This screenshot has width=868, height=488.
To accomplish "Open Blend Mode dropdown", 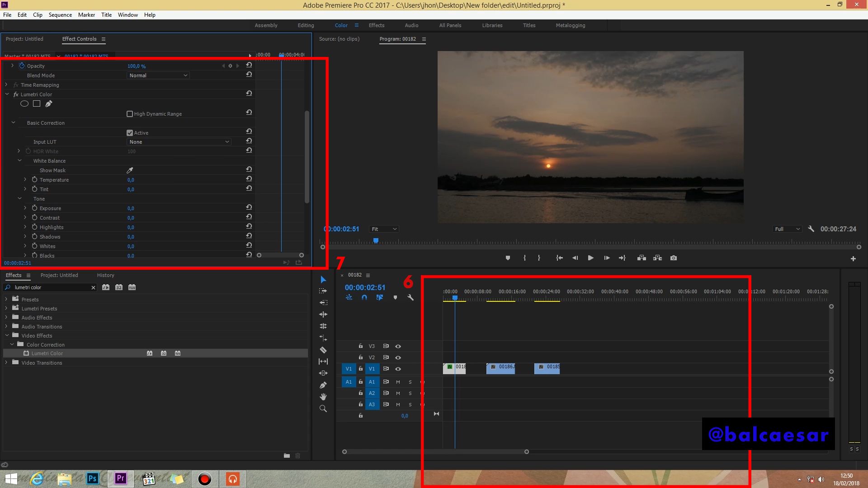I will (158, 75).
